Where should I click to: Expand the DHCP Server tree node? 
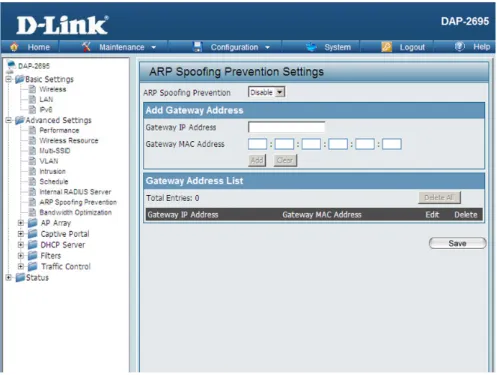[x=21, y=245]
